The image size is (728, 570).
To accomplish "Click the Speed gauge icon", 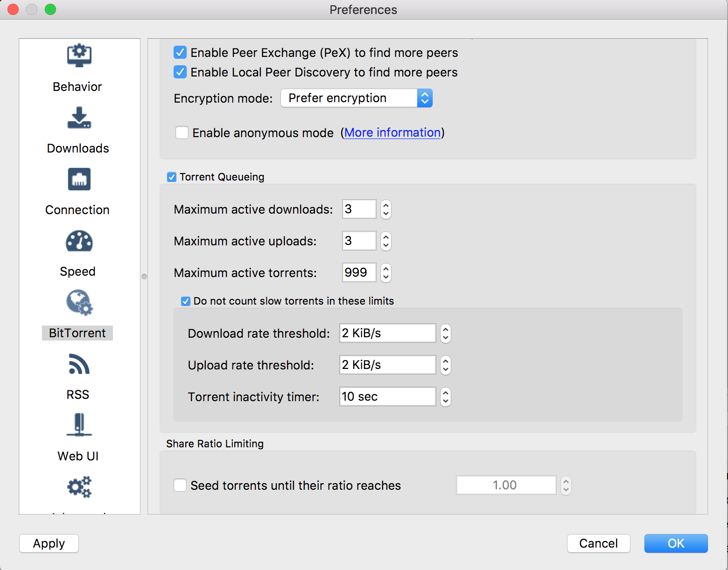I will pyautogui.click(x=78, y=241).
